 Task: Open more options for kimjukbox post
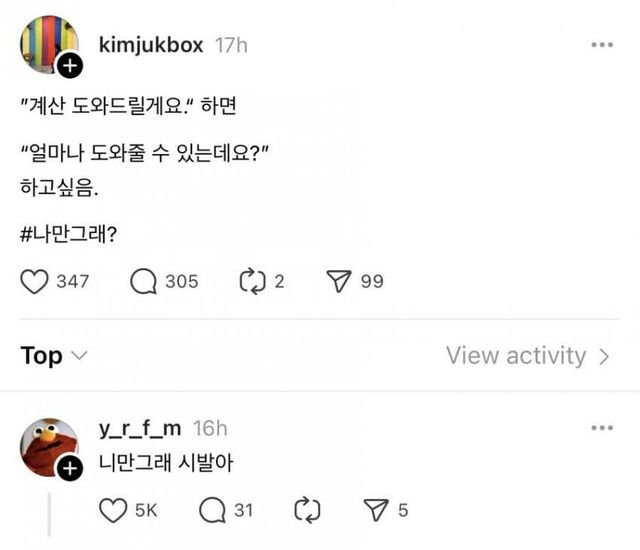click(601, 45)
